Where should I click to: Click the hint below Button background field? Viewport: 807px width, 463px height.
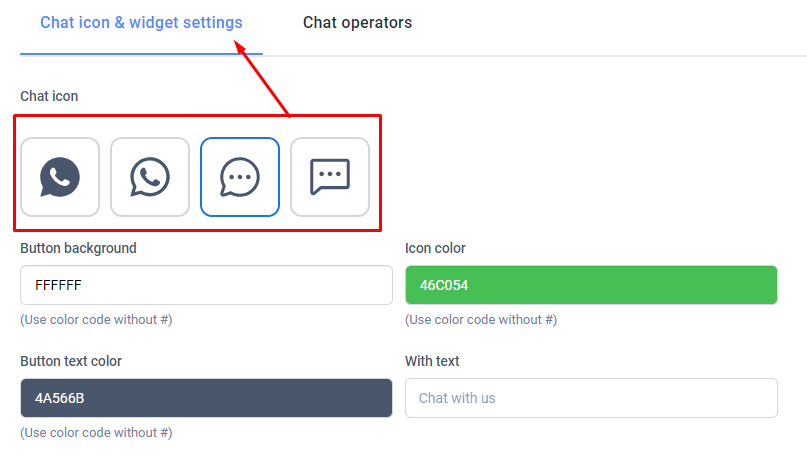click(96, 320)
